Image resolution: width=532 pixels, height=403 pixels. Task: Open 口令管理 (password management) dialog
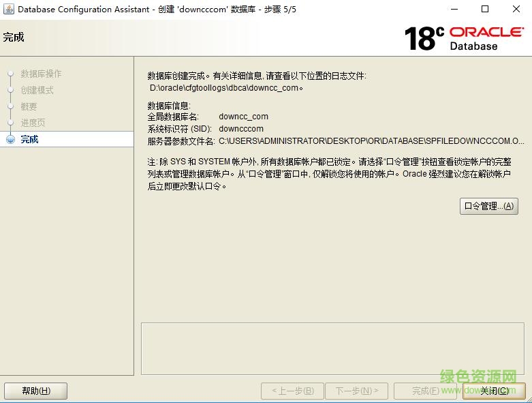(488, 206)
